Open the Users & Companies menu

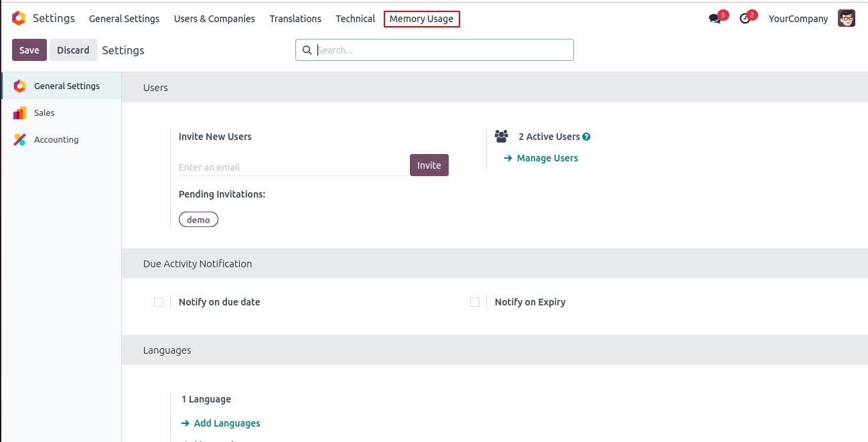pos(214,19)
